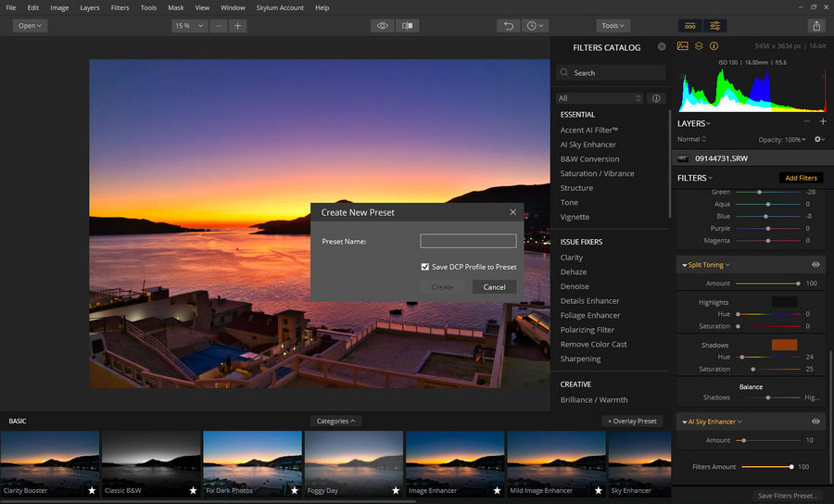Click the Split Toning Amount slider

click(x=767, y=283)
